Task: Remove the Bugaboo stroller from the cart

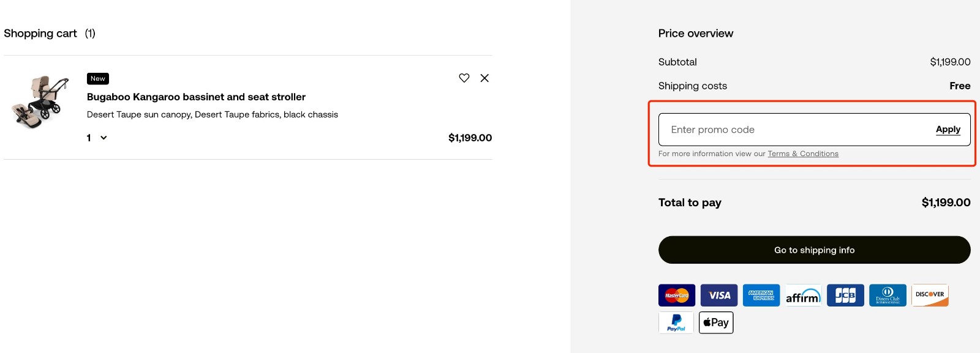Action: coord(484,78)
